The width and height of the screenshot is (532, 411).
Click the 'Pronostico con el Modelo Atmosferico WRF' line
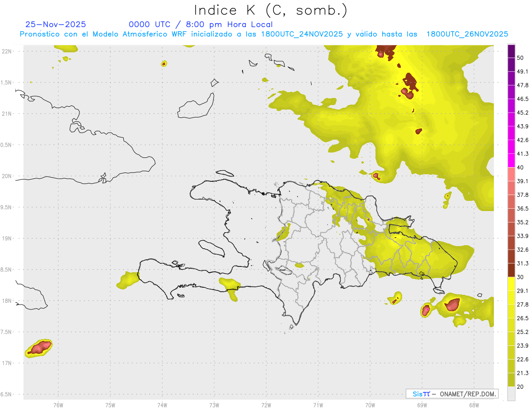coord(264,34)
